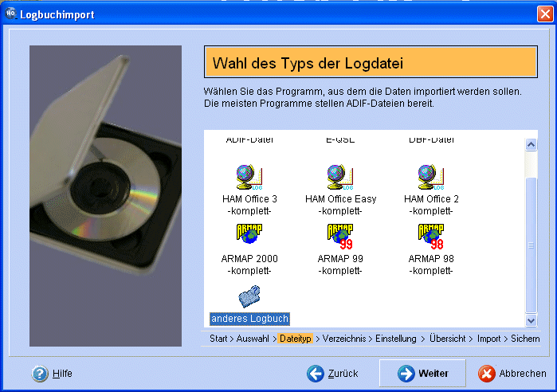Image resolution: width=557 pixels, height=392 pixels.
Task: Click the Verzeichnis wizard step
Action: pyautogui.click(x=344, y=339)
